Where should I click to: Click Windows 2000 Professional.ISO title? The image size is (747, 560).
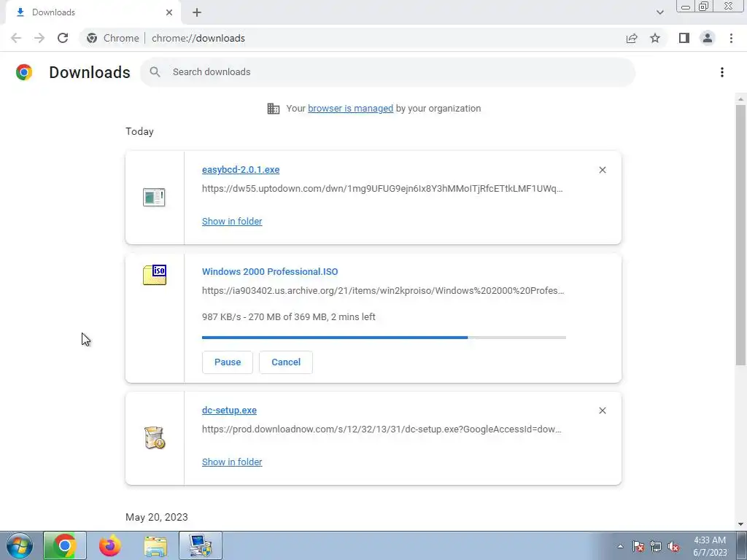coord(270,271)
